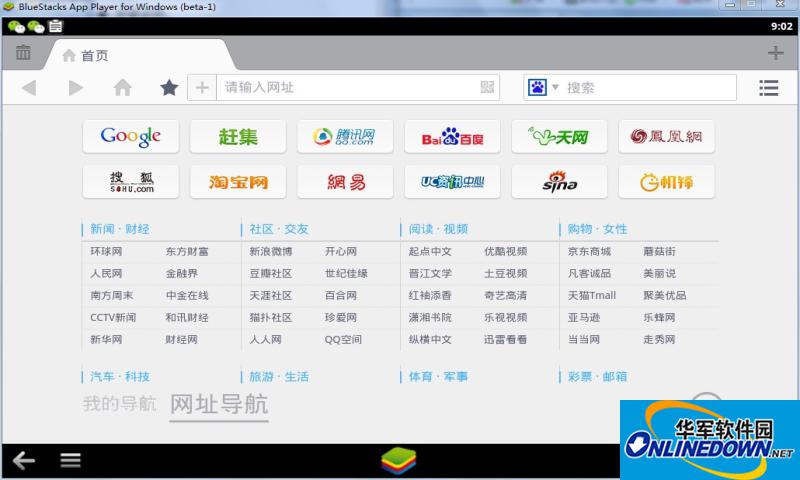Open the 赶集 site tile
The height and width of the screenshot is (480, 800).
(x=238, y=136)
